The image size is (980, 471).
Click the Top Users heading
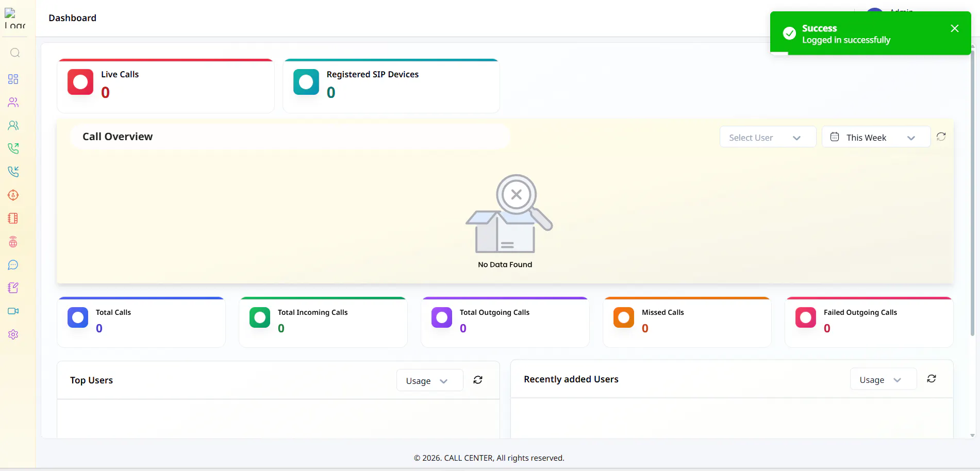91,380
